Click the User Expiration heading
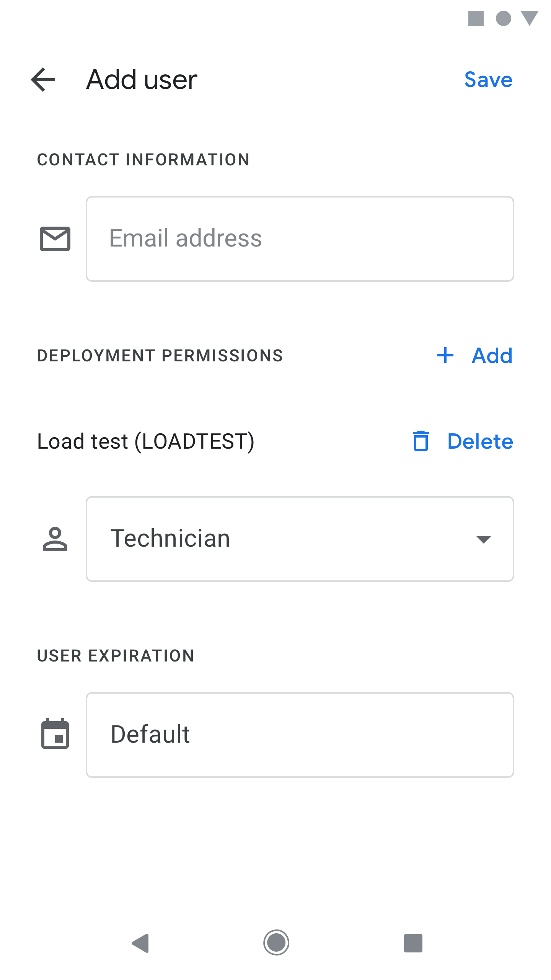Image resolution: width=551 pixels, height=980 pixels. pyautogui.click(x=116, y=656)
